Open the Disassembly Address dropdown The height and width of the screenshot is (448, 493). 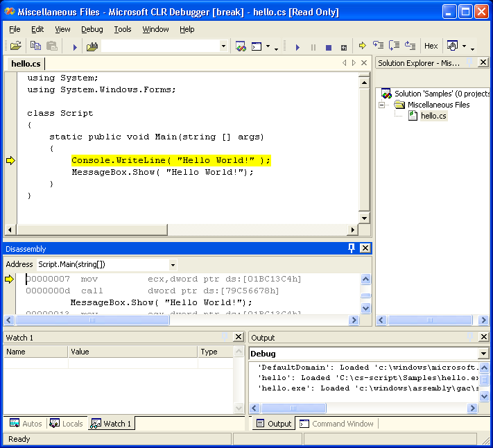[x=173, y=265]
